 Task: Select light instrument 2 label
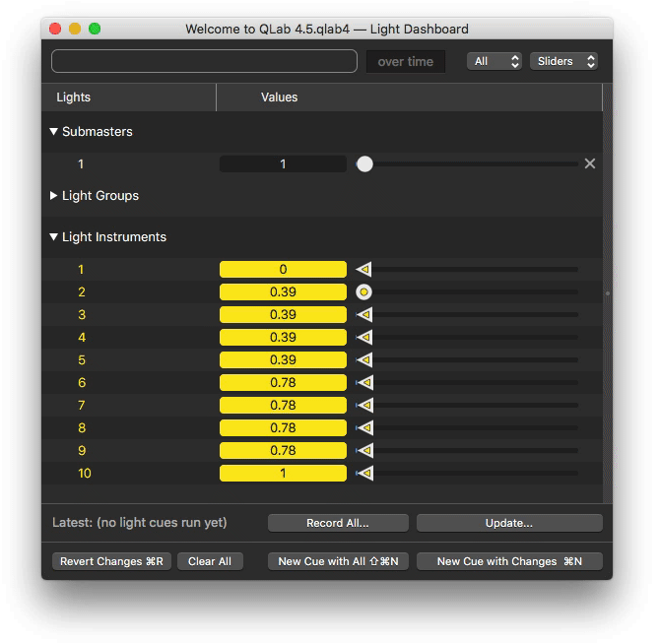point(82,291)
